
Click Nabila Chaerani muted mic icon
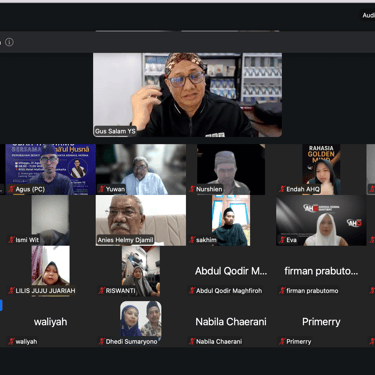[192, 341]
